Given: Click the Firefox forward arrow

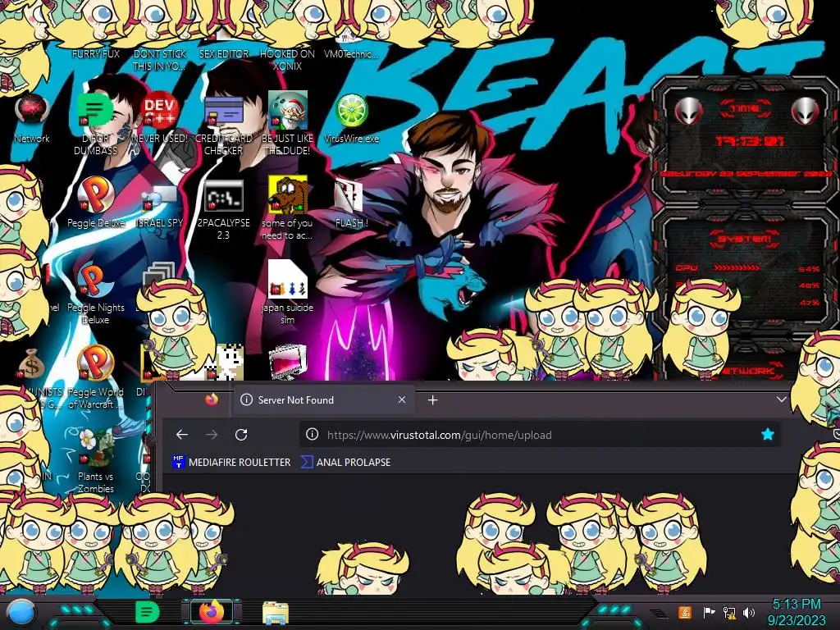Looking at the screenshot, I should coord(212,435).
